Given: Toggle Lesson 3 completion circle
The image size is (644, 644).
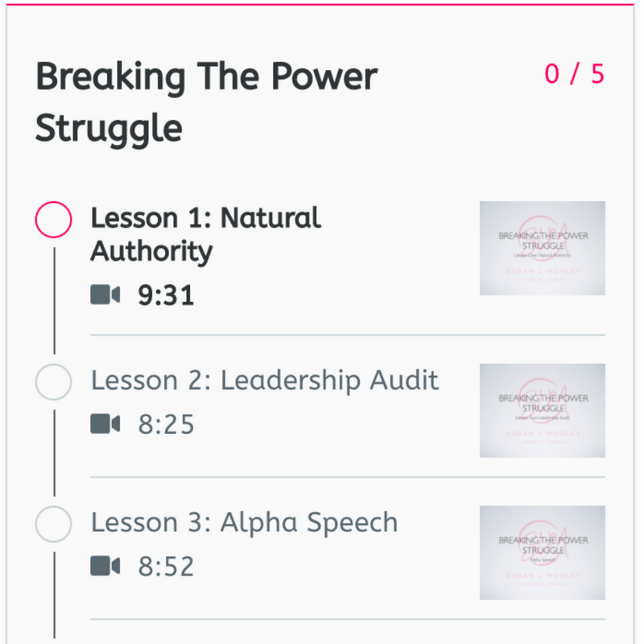Looking at the screenshot, I should [54, 524].
